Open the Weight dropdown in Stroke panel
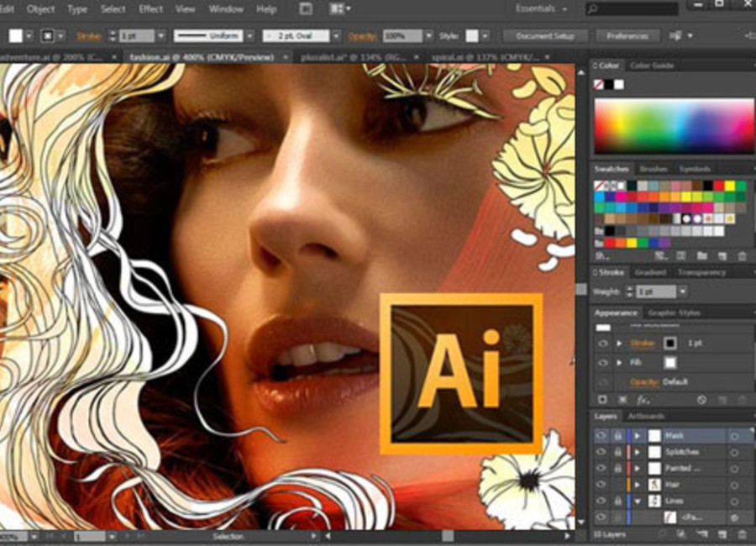This screenshot has width=756, height=546. 682,291
